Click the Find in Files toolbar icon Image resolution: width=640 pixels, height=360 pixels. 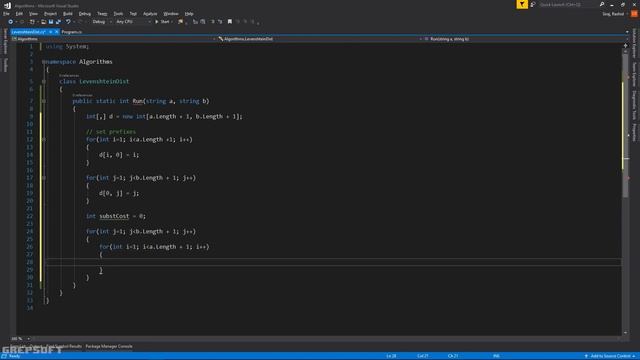coord(180,22)
